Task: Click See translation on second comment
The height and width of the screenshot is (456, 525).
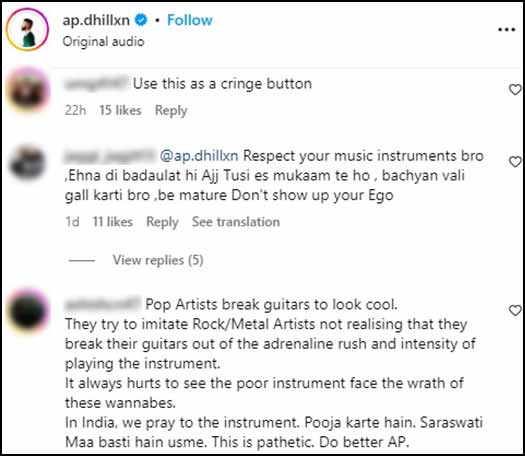Action: [236, 222]
